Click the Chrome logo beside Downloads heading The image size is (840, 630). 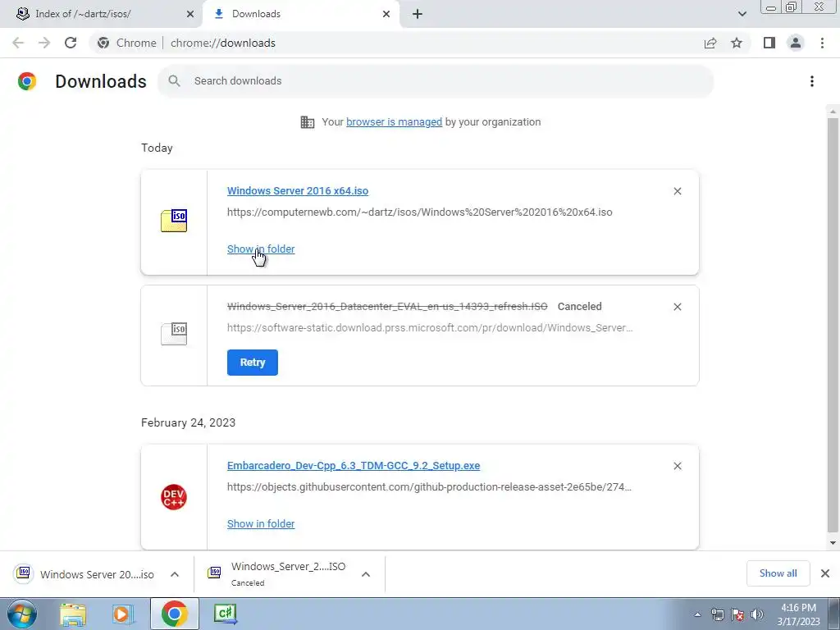tap(27, 81)
